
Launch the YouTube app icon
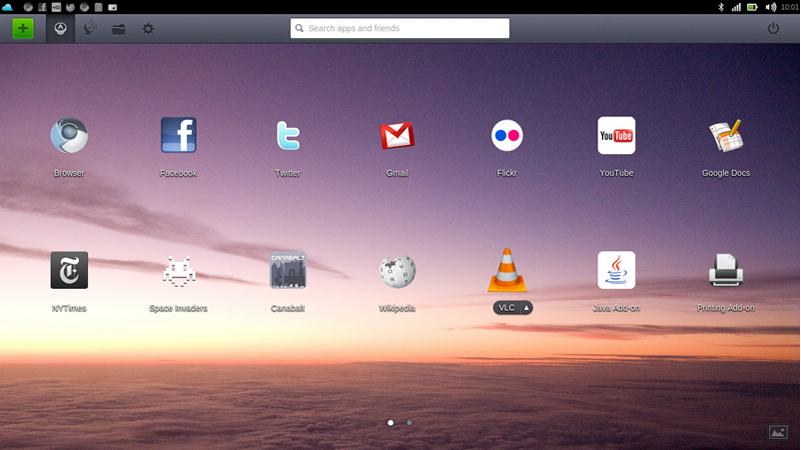(x=616, y=135)
